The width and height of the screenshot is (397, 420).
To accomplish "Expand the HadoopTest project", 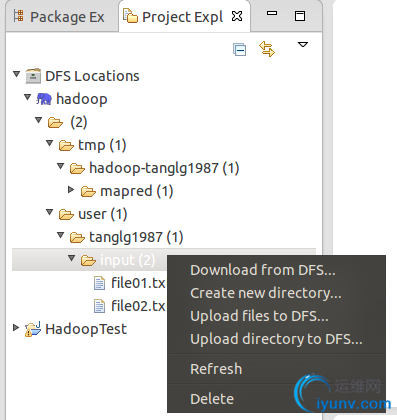I will [x=16, y=328].
